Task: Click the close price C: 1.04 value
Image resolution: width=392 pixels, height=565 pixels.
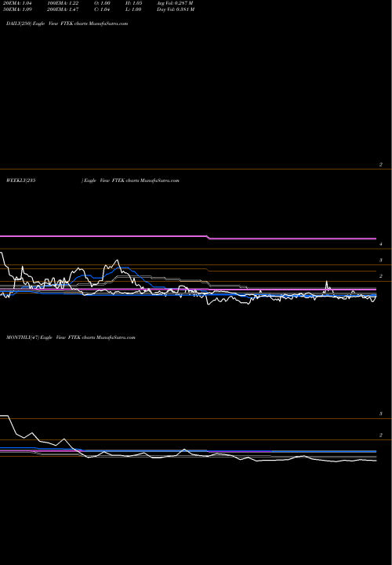Action: pos(102,9)
